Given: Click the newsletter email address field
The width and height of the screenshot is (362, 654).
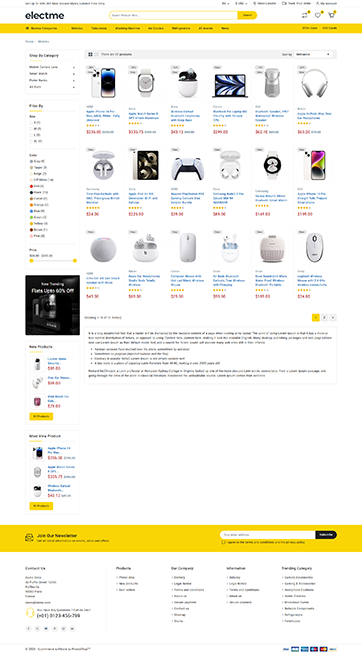Looking at the screenshot, I should (x=268, y=534).
